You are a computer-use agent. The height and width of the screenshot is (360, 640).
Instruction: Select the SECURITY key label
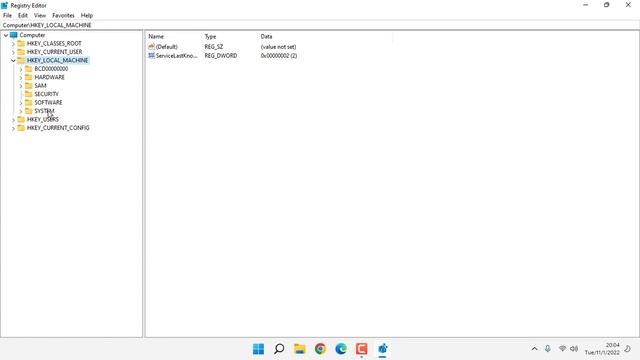point(47,94)
